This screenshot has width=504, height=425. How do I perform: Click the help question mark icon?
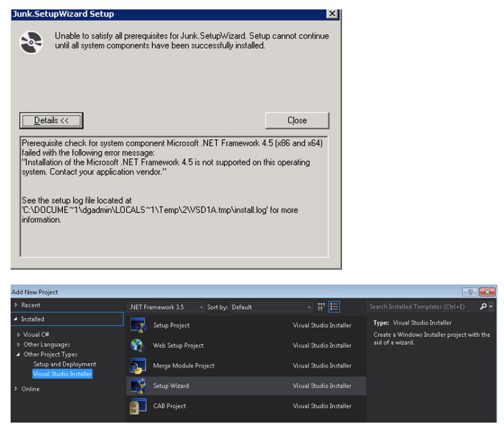click(x=469, y=292)
